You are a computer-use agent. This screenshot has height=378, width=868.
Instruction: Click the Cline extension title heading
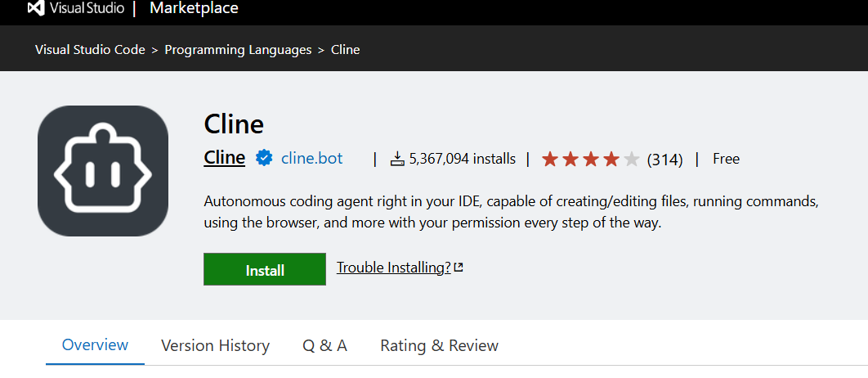(234, 124)
